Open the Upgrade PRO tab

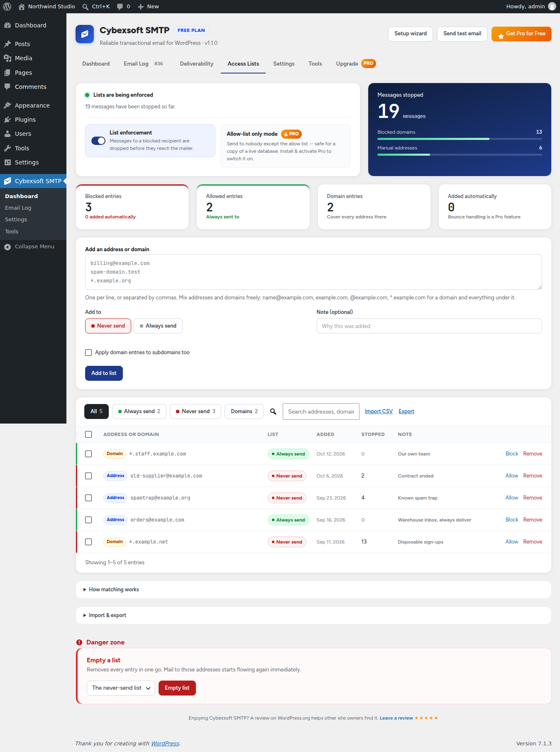pyautogui.click(x=356, y=64)
